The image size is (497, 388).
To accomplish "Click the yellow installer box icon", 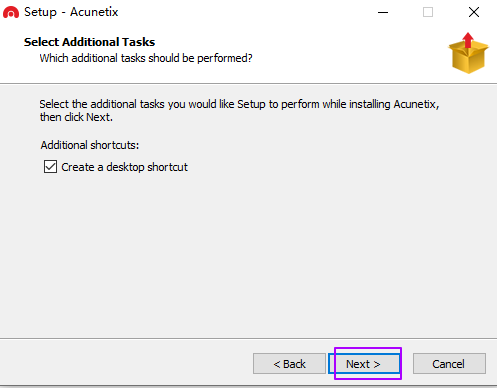I will pyautogui.click(x=468, y=56).
